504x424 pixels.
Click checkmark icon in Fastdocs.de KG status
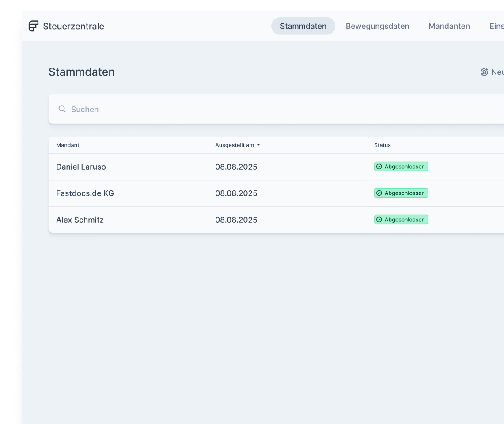(x=379, y=193)
